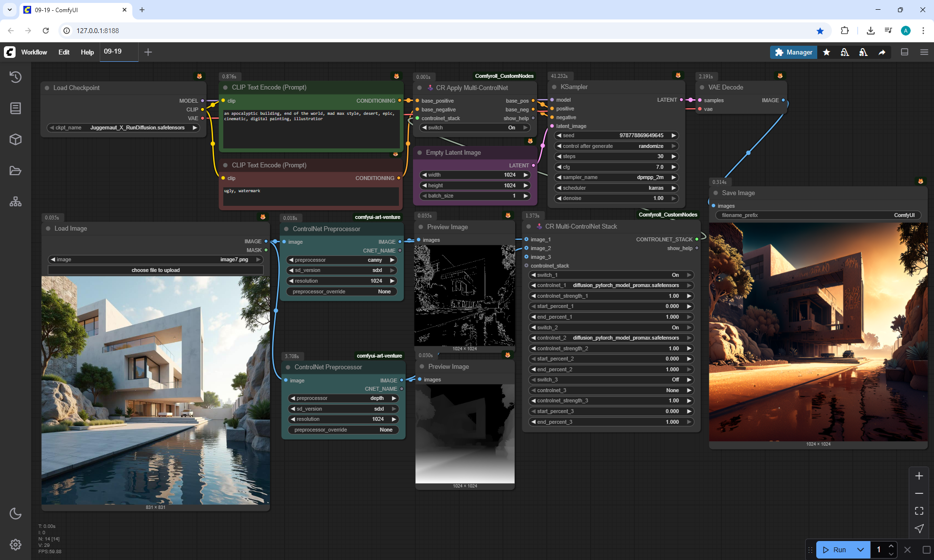Toggle switch in CR Apply Multi-ControlNet

(x=474, y=127)
